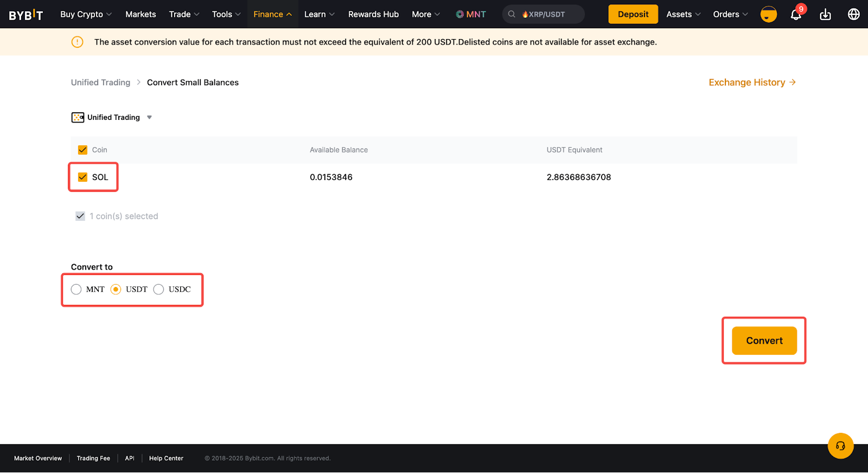Screen dimensions: 868x473
Task: Open Exchange History link
Action: pos(752,82)
